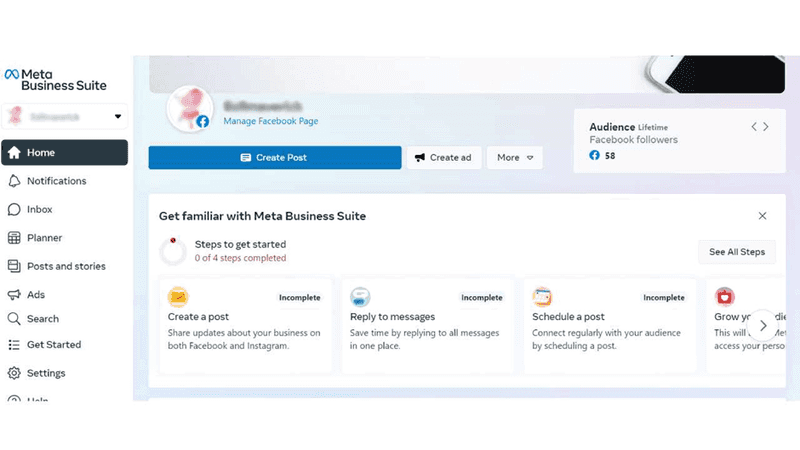Click the Home house icon
Viewport: 800px width, 450px height.
click(x=14, y=153)
